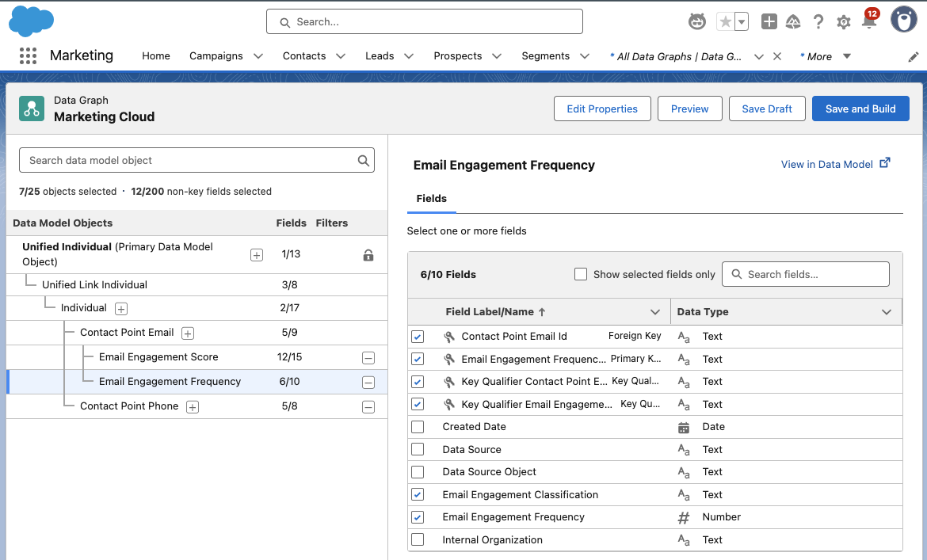
Task: Open the Trailhead mountain icon
Action: [x=793, y=22]
